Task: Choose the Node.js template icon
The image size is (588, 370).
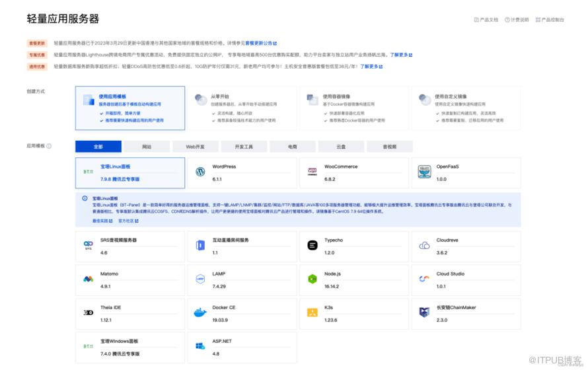Action: tap(312, 279)
